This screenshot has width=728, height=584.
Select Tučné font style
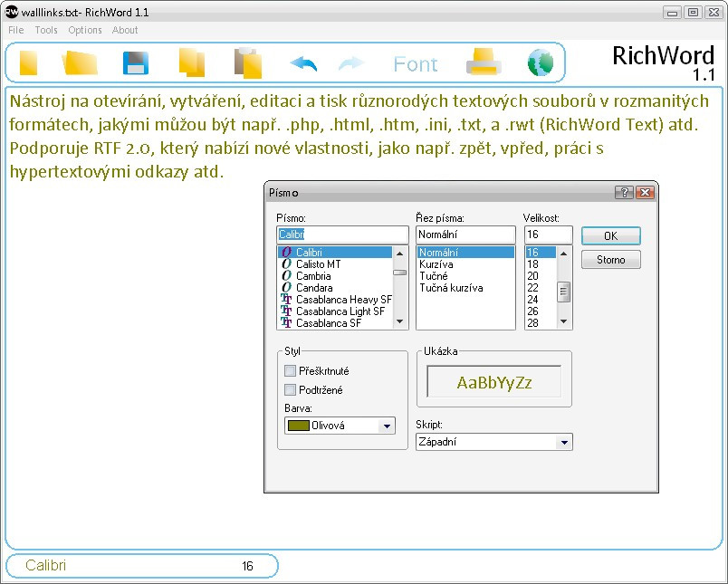point(465,276)
